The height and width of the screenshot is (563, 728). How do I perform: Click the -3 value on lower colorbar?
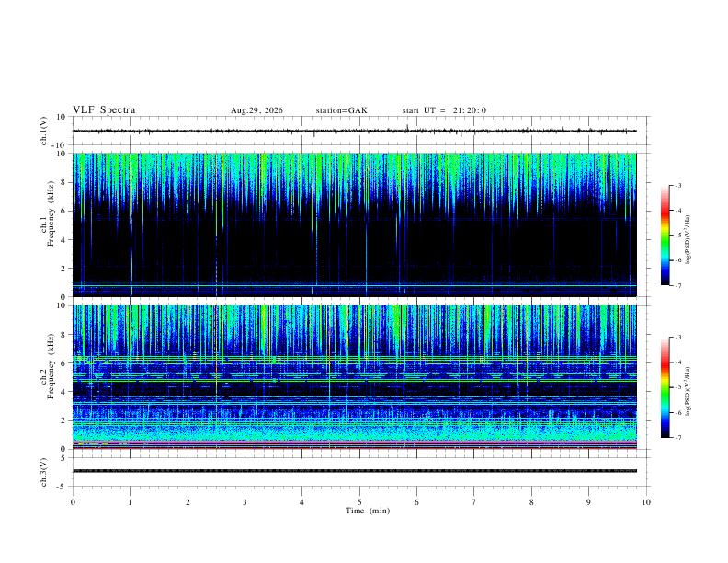(678, 338)
